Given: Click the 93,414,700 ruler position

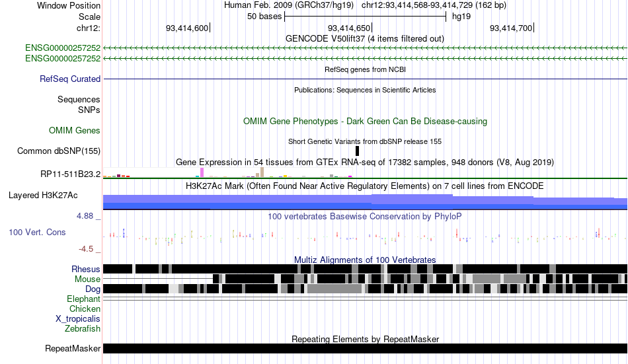Looking at the screenshot, I should click(x=512, y=28).
